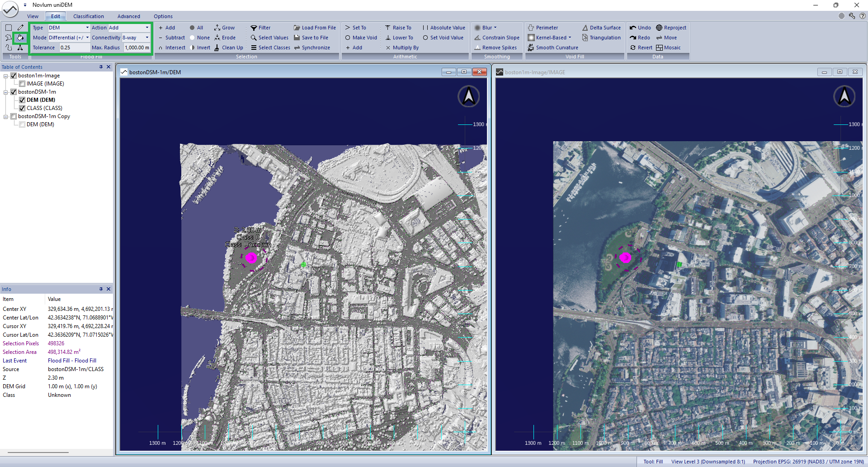Click Synchronize selection
Image resolution: width=868 pixels, height=467 pixels.
click(312, 48)
